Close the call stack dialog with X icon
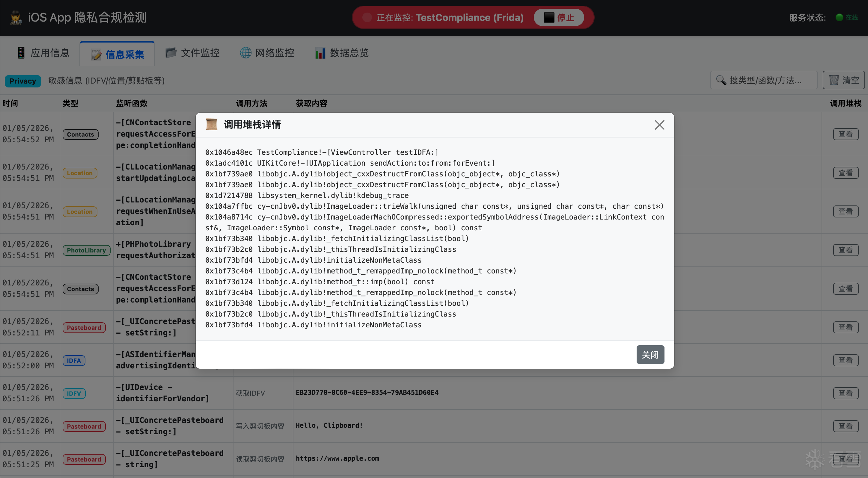 click(x=659, y=125)
